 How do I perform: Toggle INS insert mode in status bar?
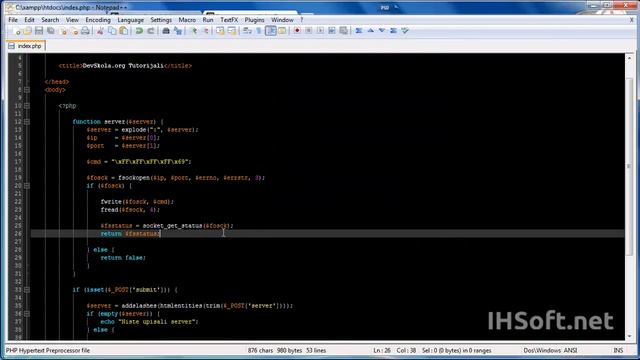618,350
